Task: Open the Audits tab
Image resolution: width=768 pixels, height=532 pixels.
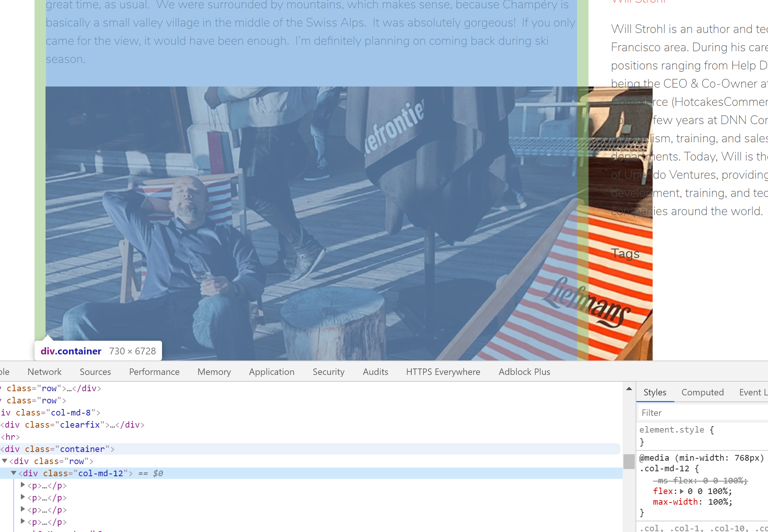Action: point(375,372)
